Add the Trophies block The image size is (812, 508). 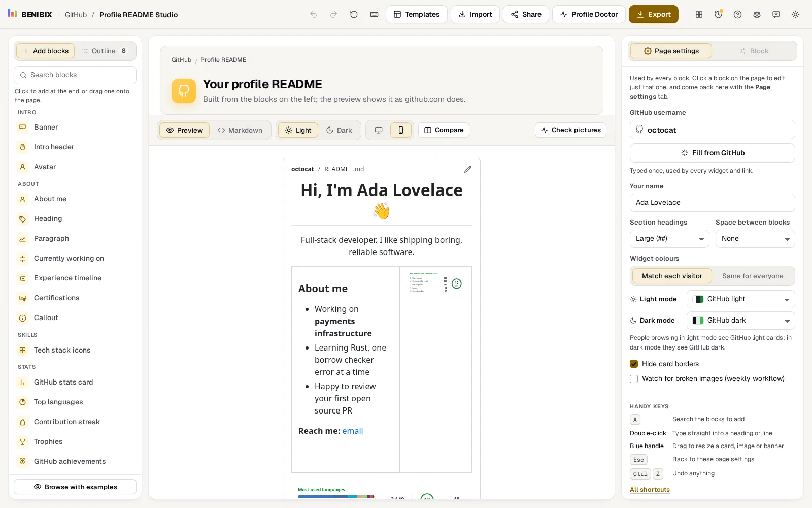[x=75, y=441]
